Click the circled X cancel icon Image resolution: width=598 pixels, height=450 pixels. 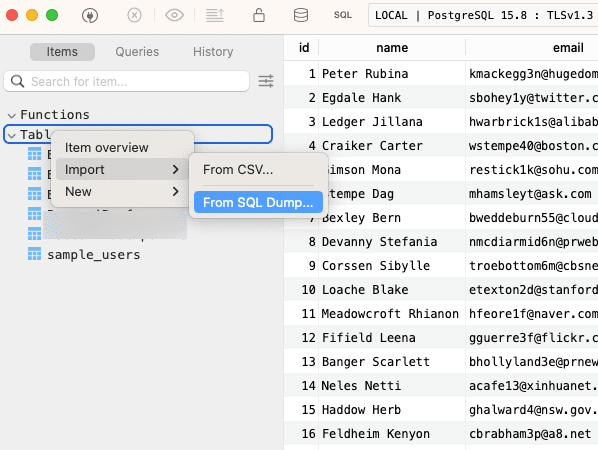click(x=134, y=15)
